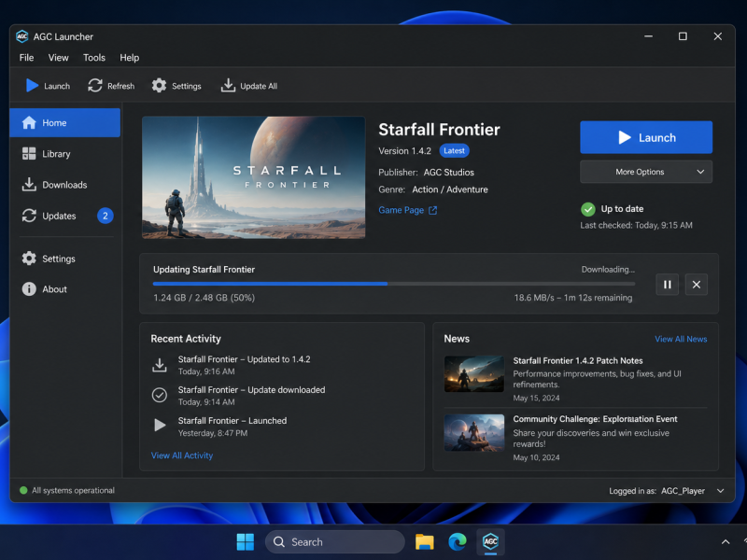
Task: Open the Windows Start menu
Action: coord(246,542)
